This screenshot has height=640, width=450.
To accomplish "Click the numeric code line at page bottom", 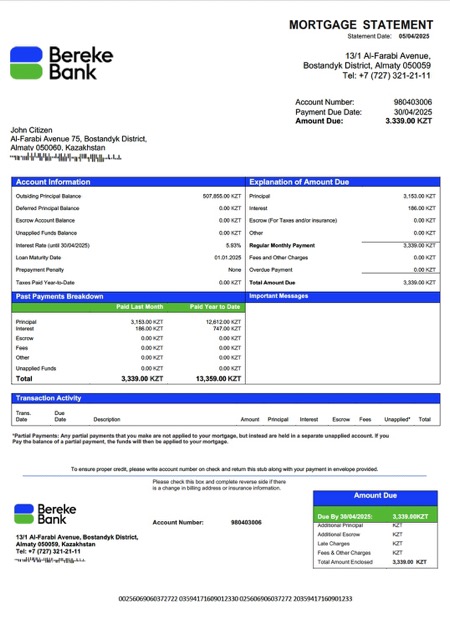I will (x=235, y=599).
